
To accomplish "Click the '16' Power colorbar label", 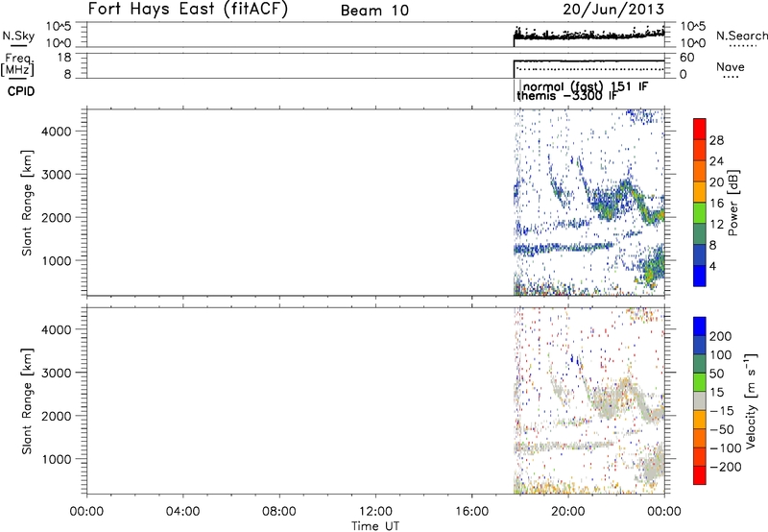I will 716,204.
